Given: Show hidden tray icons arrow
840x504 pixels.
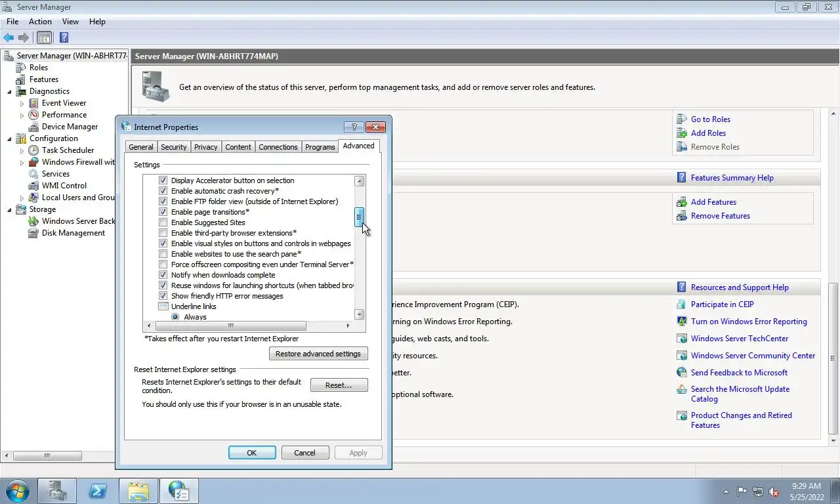Looking at the screenshot, I should tap(726, 492).
